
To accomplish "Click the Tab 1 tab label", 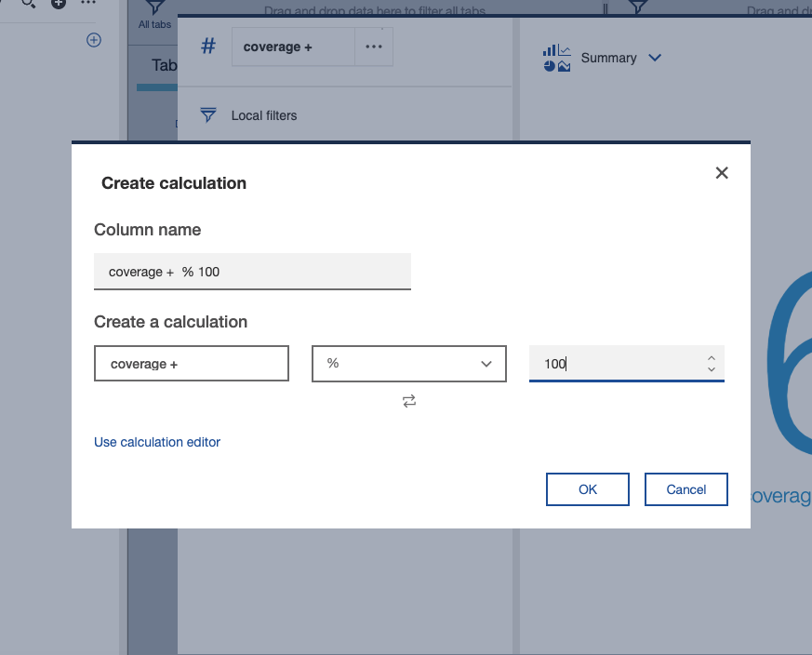I will [164, 65].
